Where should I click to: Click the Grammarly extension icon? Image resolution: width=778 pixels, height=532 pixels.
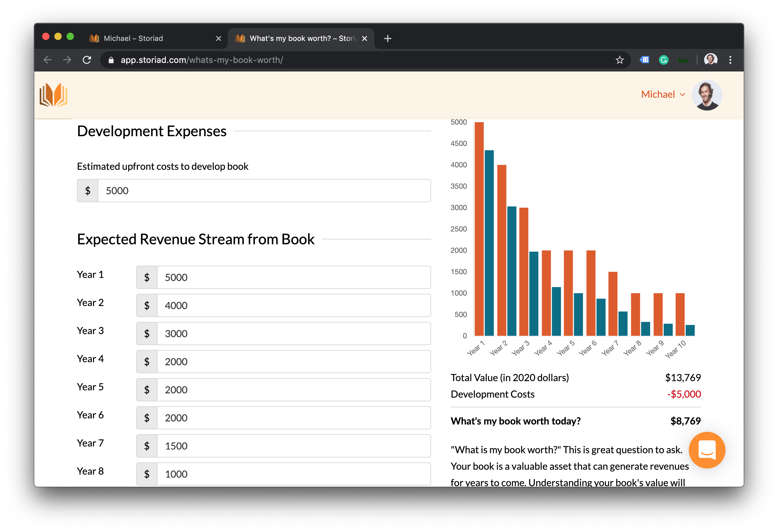coord(663,60)
